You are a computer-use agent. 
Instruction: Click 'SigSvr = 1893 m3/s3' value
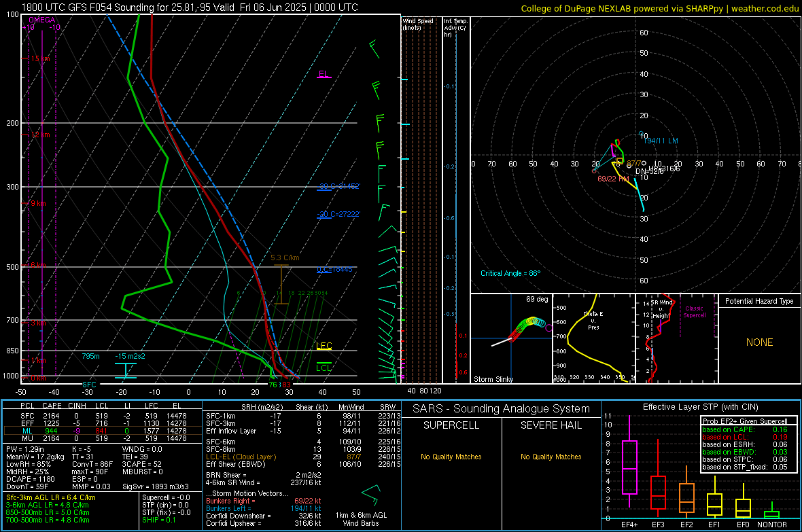click(x=156, y=486)
